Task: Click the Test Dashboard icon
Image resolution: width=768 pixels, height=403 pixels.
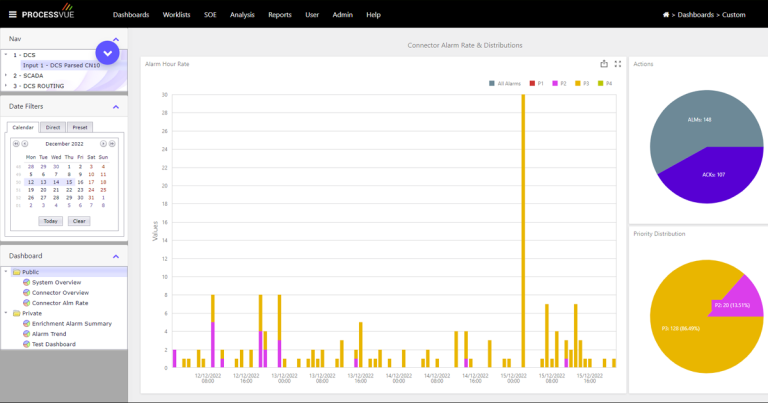Action: point(26,344)
